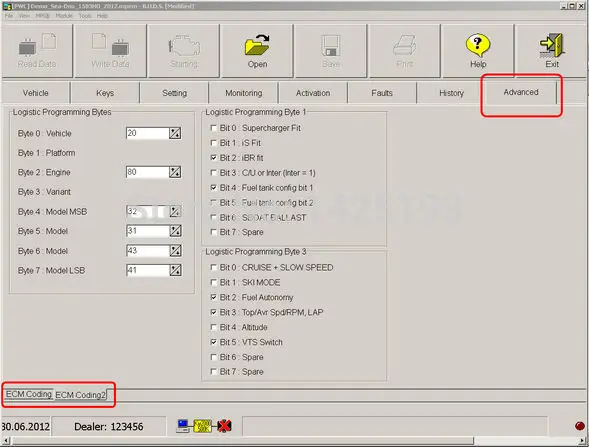This screenshot has height=447, width=589.
Task: Select the Advanced tab
Action: tap(521, 92)
